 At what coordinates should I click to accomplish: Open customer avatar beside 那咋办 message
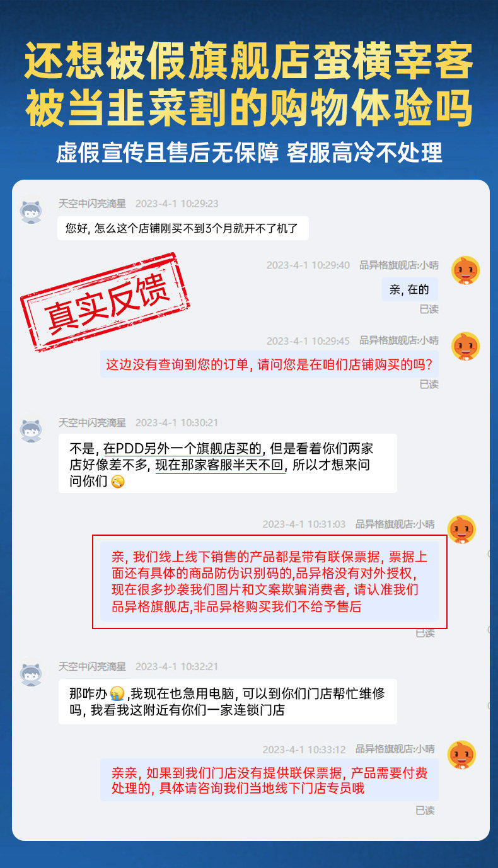tap(32, 673)
